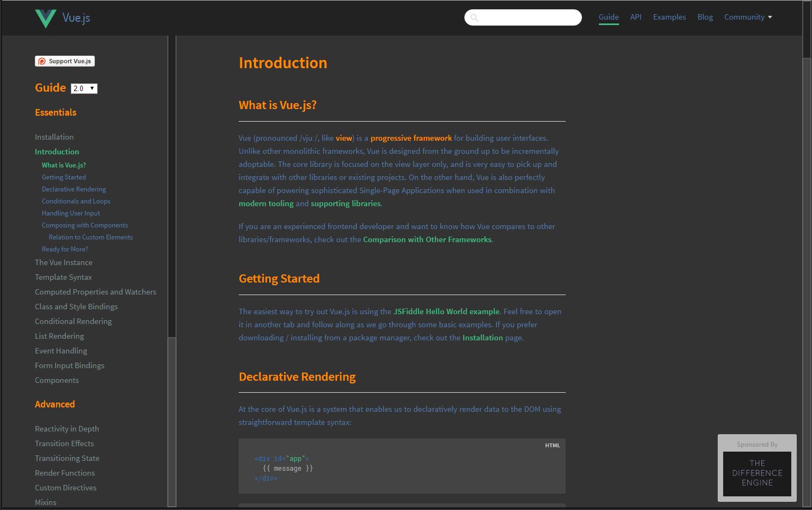
Task: Open List Rendering page
Action: [x=59, y=336]
